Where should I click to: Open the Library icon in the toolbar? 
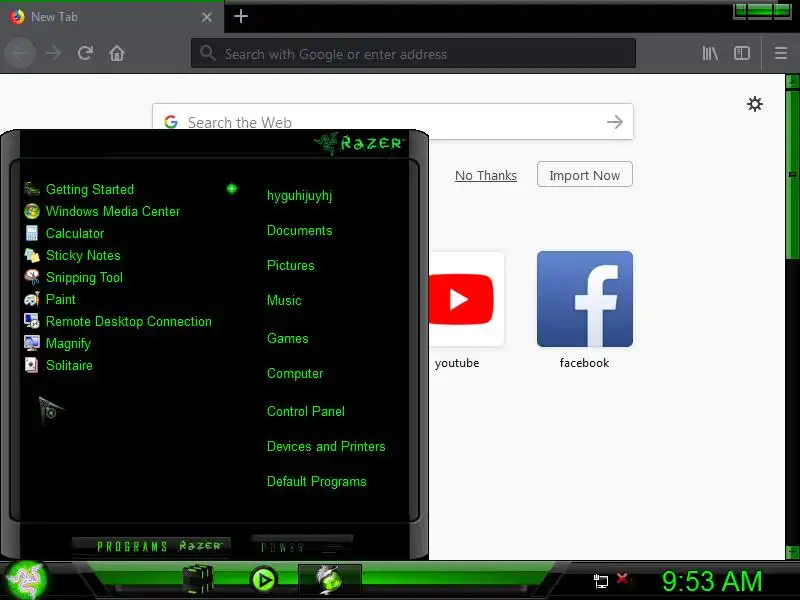[710, 53]
